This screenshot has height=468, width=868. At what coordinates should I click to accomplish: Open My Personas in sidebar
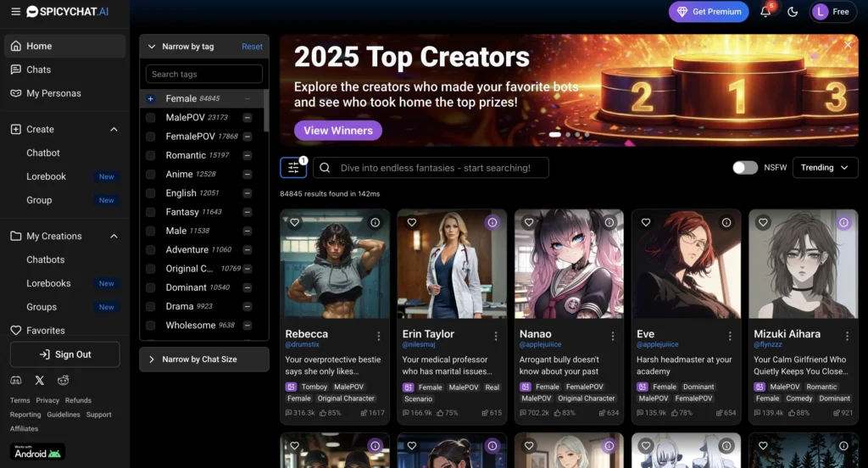[53, 93]
